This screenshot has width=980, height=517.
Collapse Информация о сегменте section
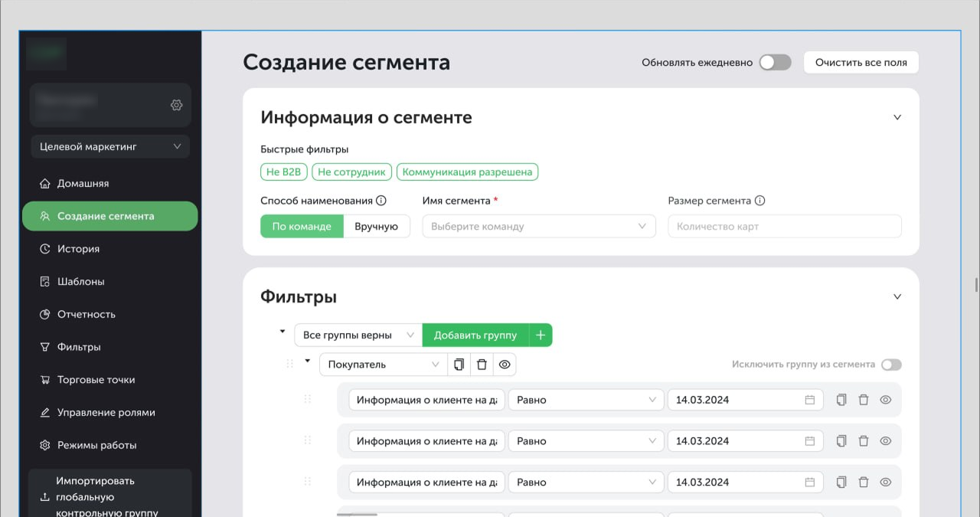(x=897, y=117)
